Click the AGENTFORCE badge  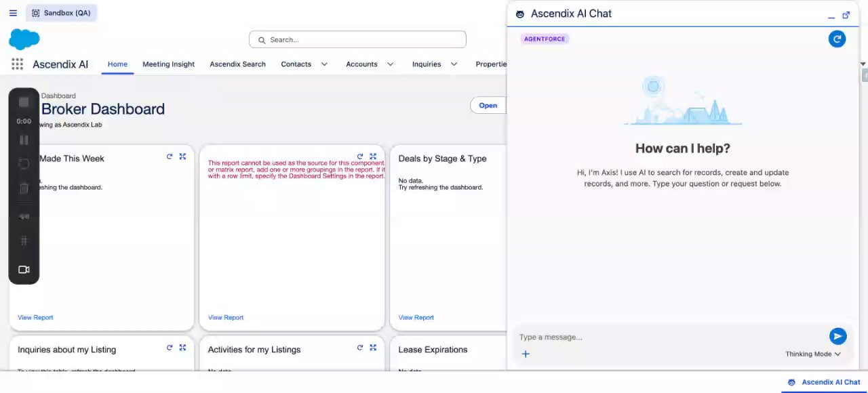545,39
